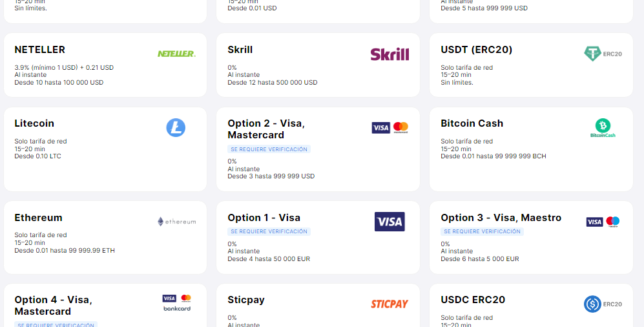Click Visa Mastercard logos in Option 2
Viewport: 644px width, 327px height.
click(390, 128)
